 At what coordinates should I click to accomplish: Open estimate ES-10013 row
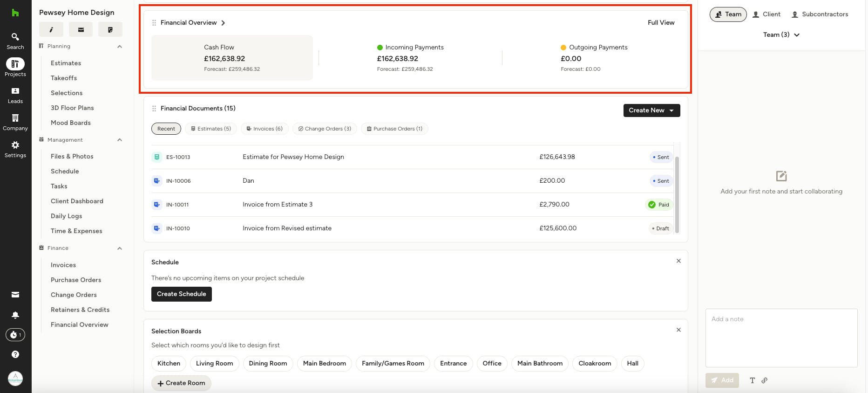point(412,157)
